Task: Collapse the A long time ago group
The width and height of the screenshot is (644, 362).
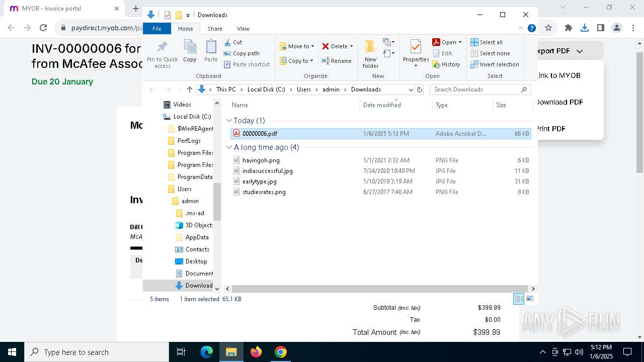Action: tap(229, 147)
